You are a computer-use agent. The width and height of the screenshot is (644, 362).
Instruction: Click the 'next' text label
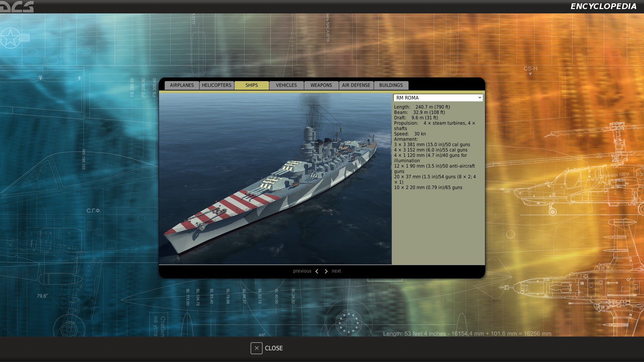tap(336, 271)
